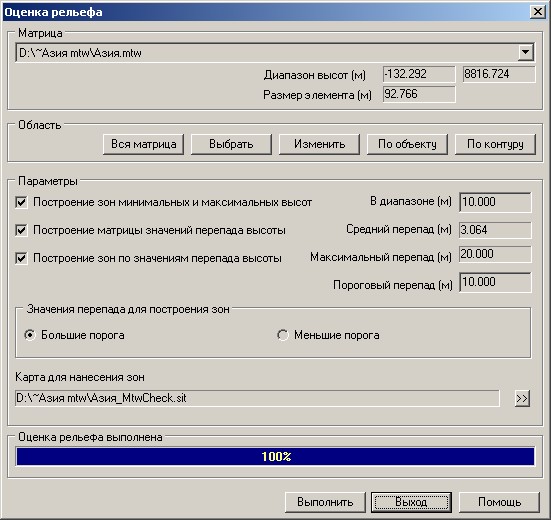This screenshot has width=551, height=520.
Task: Click the browse '>>' button for zone map
Action: [522, 398]
